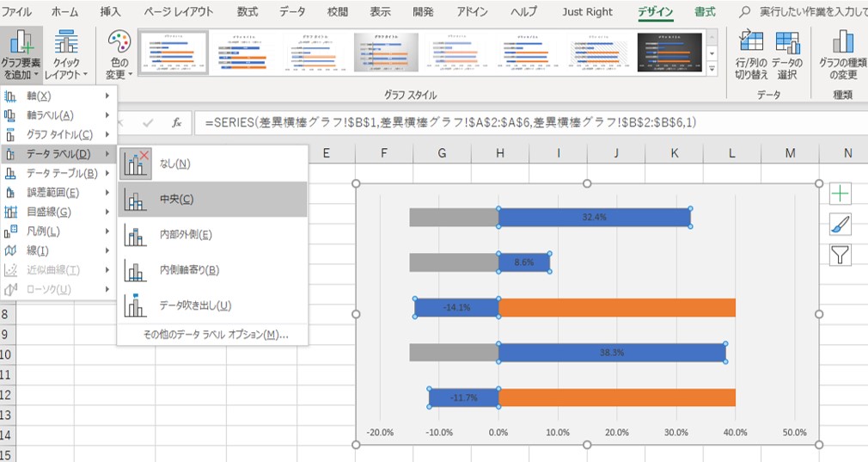
Task: Open the クイックレイアウト gallery
Action: tap(66, 55)
